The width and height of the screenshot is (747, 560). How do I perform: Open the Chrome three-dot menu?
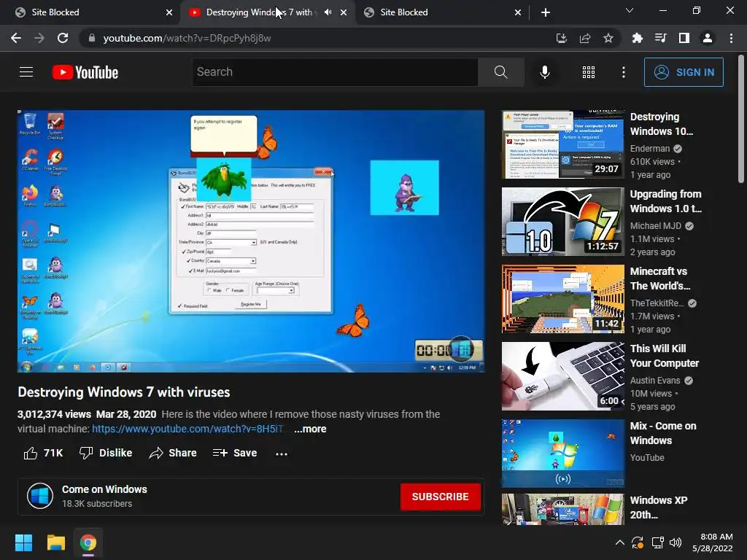731,38
